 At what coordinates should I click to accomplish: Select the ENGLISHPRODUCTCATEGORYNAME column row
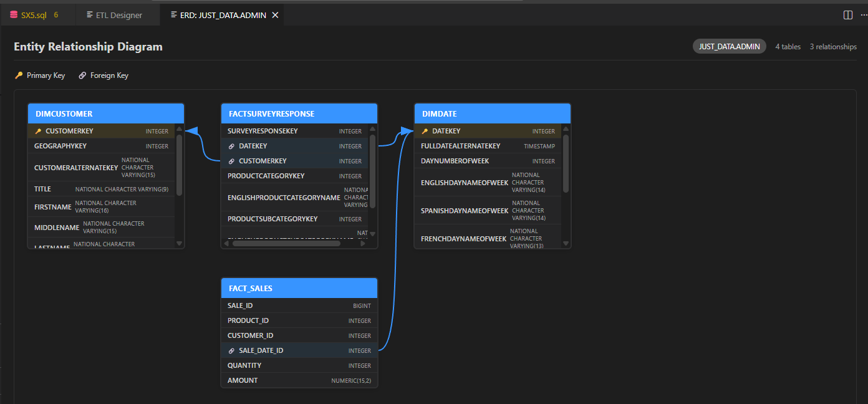click(295, 198)
